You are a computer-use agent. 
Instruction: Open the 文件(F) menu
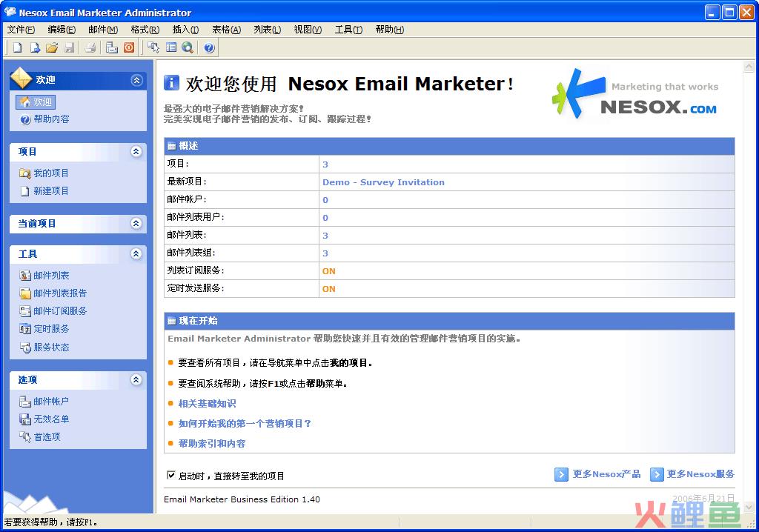pyautogui.click(x=21, y=30)
